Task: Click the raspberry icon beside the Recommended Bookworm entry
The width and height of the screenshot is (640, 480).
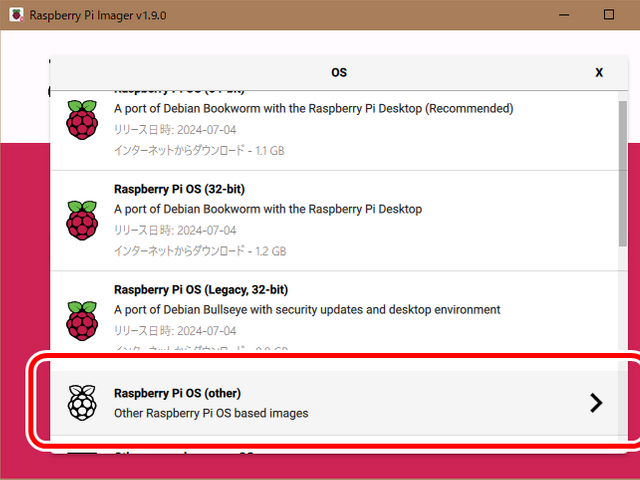Action: 82,120
